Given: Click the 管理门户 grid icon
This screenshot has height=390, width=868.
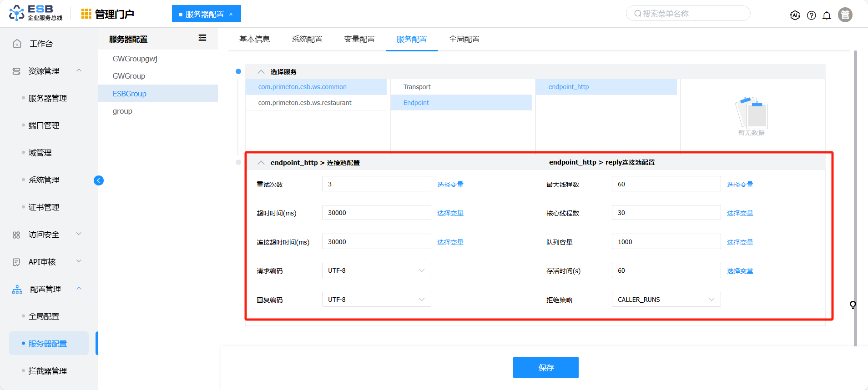Looking at the screenshot, I should [x=86, y=14].
